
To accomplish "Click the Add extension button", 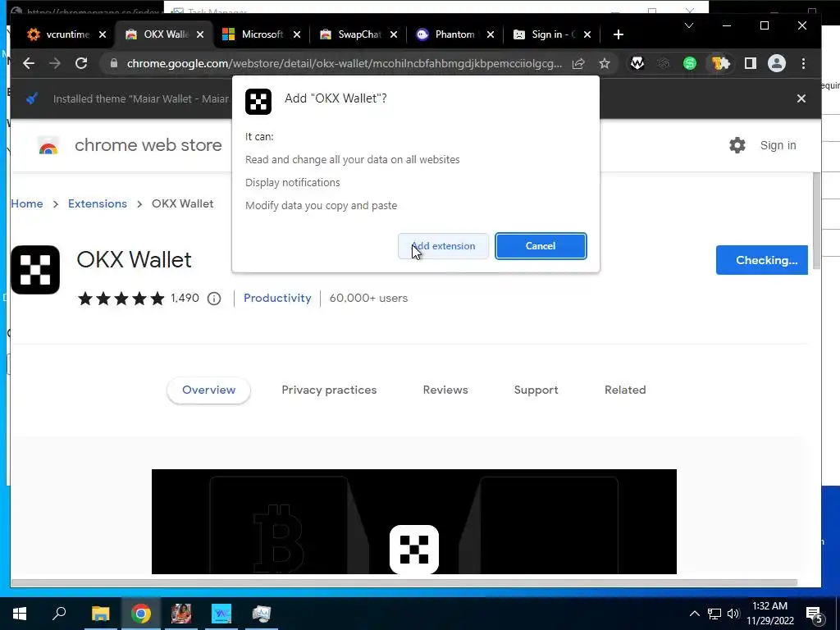I will pos(443,246).
